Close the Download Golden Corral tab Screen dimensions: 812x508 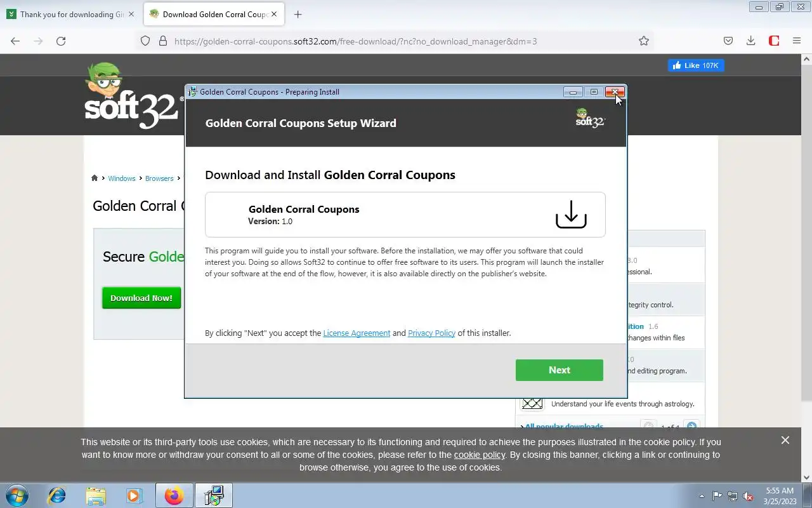coord(274,14)
